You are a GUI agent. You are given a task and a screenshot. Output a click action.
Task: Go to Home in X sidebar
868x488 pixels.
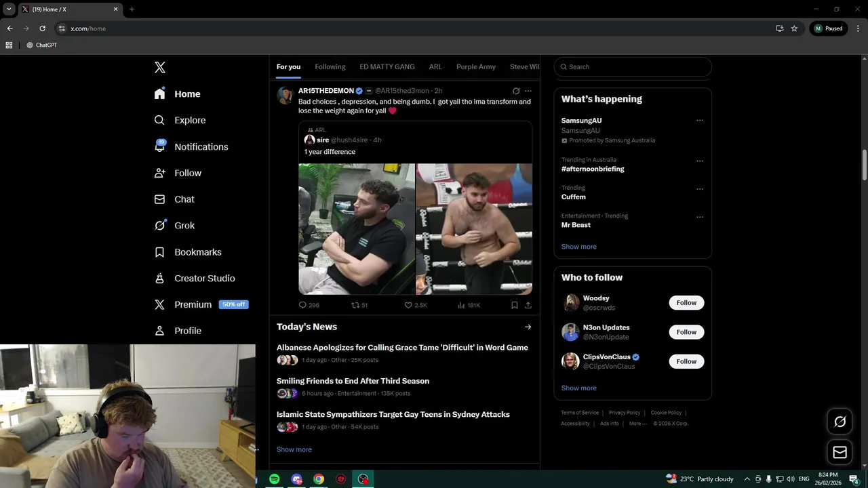[177, 94]
